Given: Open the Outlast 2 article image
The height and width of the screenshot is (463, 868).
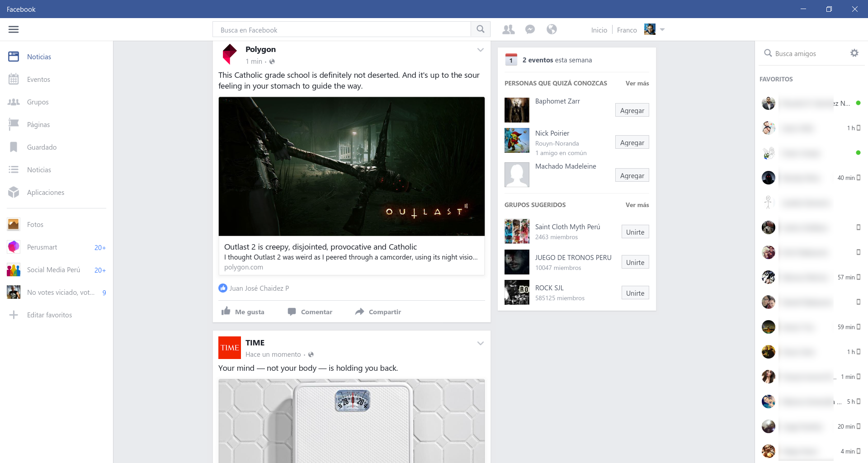Looking at the screenshot, I should (352, 166).
